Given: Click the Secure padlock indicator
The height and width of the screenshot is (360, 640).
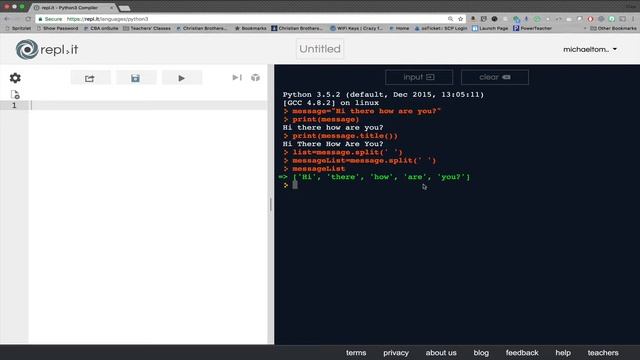Looking at the screenshot, I should (x=50, y=19).
